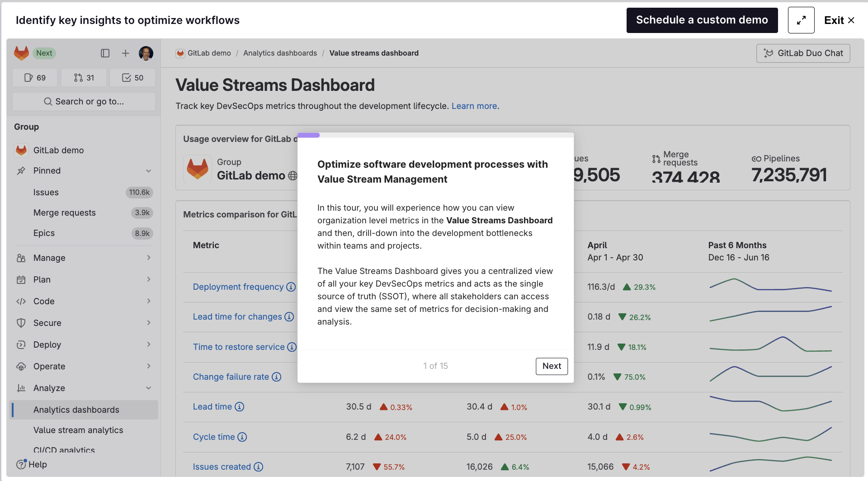Open pinned Epics item
This screenshot has height=481, width=868.
(x=84, y=233)
